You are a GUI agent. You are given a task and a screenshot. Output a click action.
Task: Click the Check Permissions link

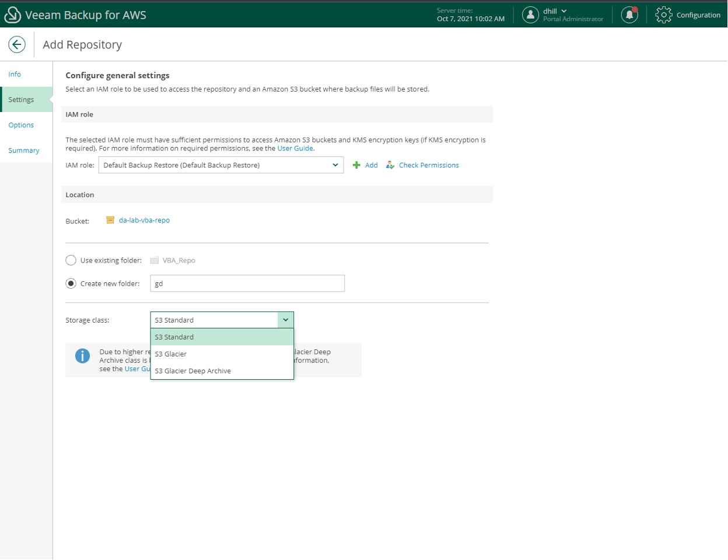pos(429,165)
